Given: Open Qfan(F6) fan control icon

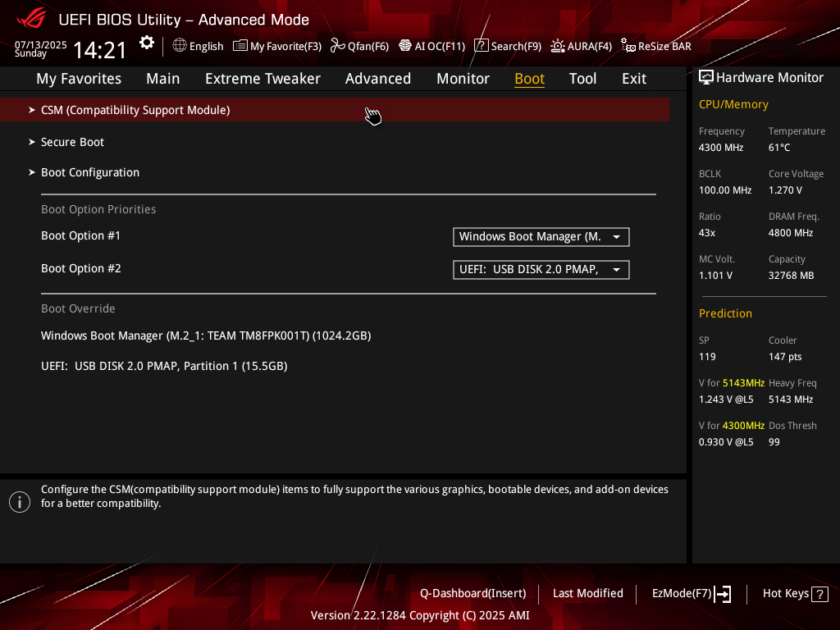Looking at the screenshot, I should (x=337, y=46).
